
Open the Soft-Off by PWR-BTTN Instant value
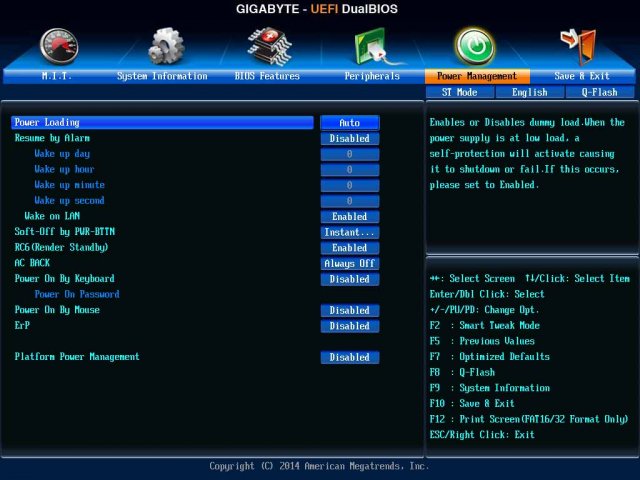click(x=350, y=232)
